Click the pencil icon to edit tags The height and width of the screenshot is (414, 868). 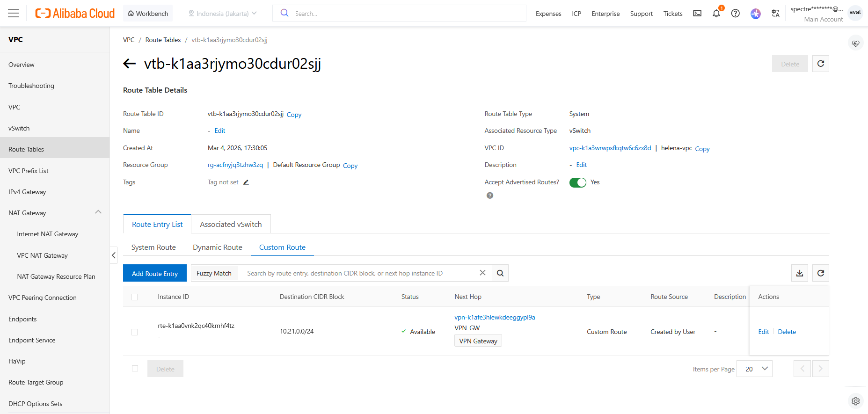pyautogui.click(x=246, y=182)
